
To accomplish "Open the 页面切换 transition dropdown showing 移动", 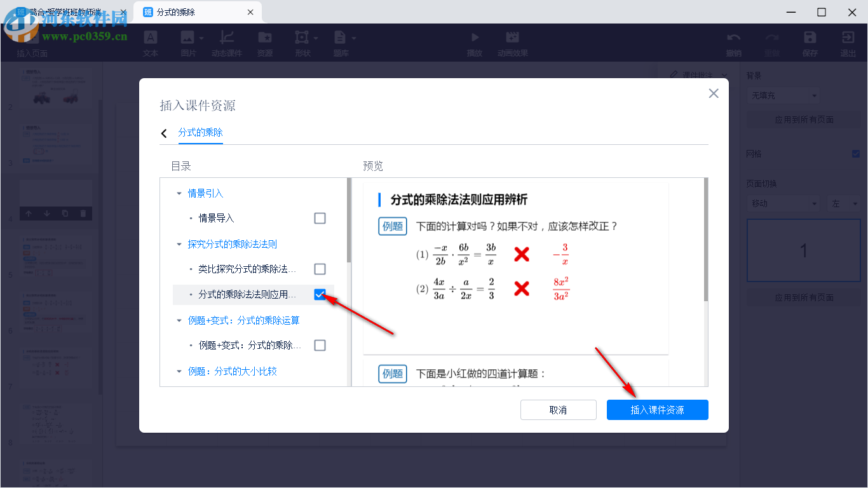I will click(x=782, y=203).
